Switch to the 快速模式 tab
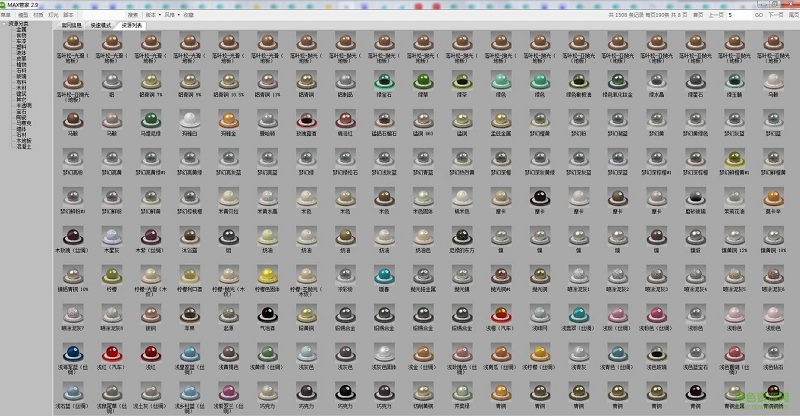Viewport: 800px width, 416px height. [x=101, y=24]
